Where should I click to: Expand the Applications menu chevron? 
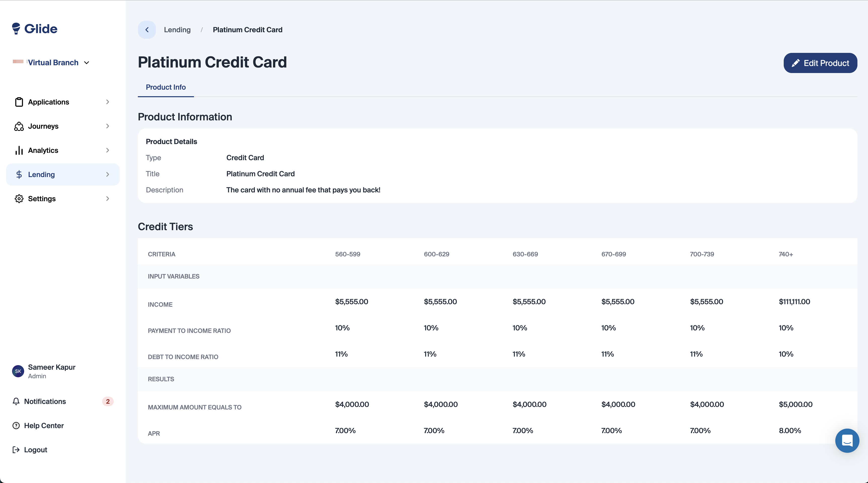tap(107, 102)
